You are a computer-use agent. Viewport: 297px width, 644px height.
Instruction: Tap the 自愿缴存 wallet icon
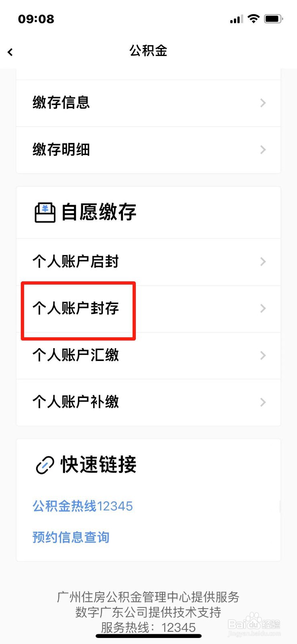coord(45,213)
